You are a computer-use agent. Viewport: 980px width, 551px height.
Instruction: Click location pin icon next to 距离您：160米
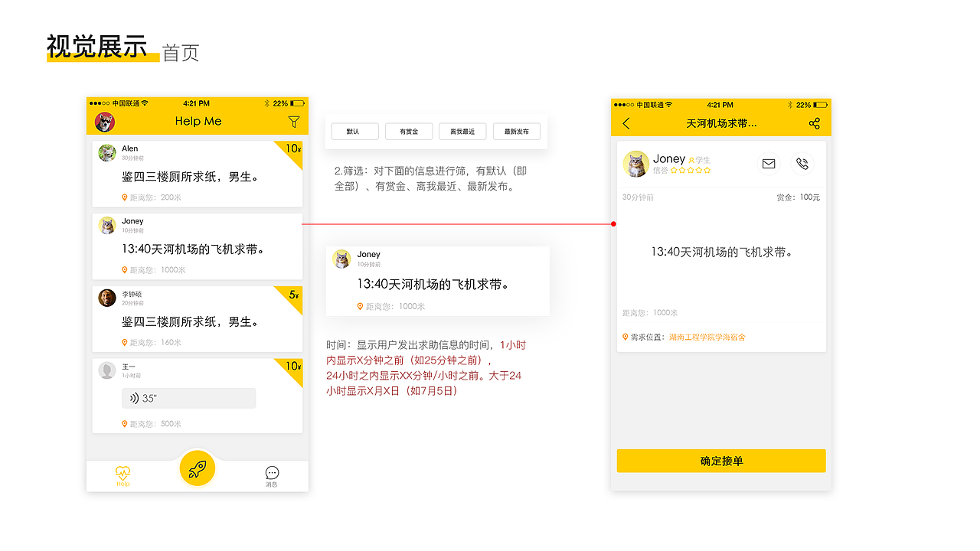(x=125, y=342)
